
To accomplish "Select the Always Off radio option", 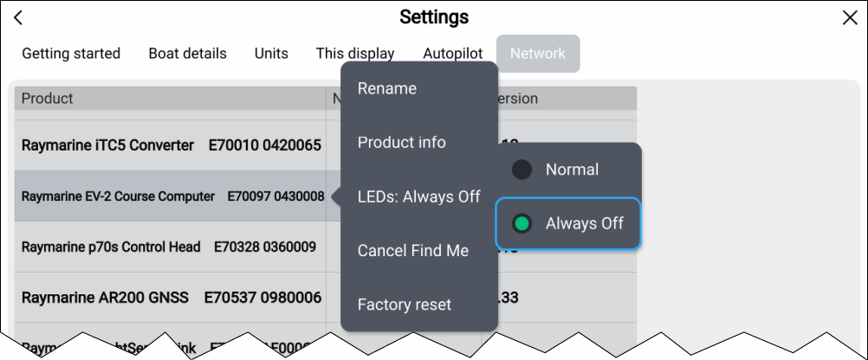I will pyautogui.click(x=522, y=224).
